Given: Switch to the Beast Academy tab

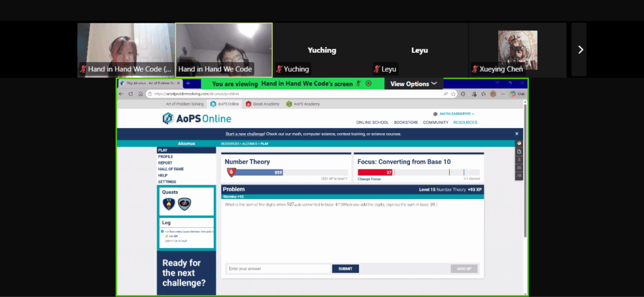Looking at the screenshot, I should [x=260, y=104].
